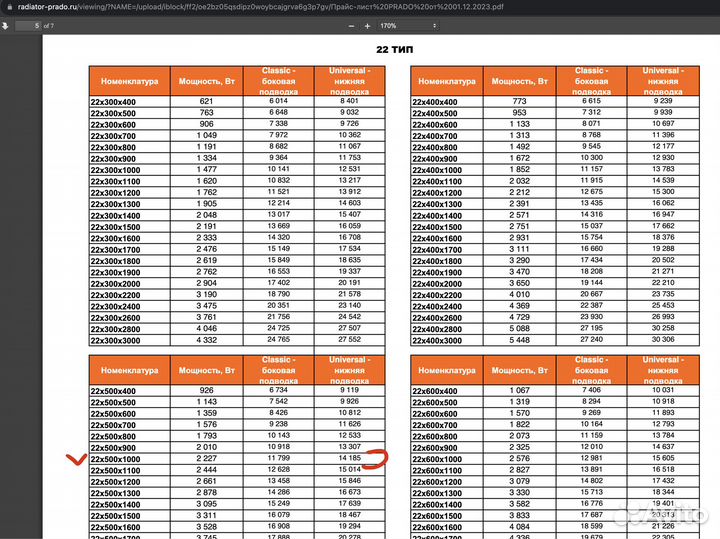Click the next page down-arrow button

7,25
